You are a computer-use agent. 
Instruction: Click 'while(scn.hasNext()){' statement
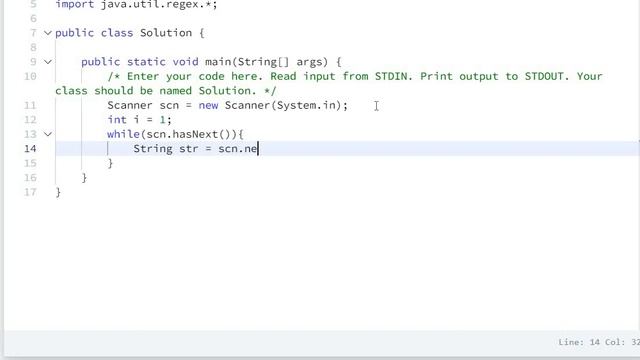[175, 134]
